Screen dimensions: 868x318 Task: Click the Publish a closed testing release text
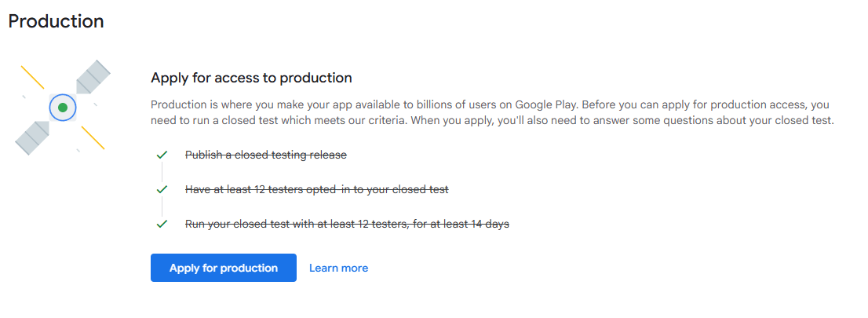(265, 155)
